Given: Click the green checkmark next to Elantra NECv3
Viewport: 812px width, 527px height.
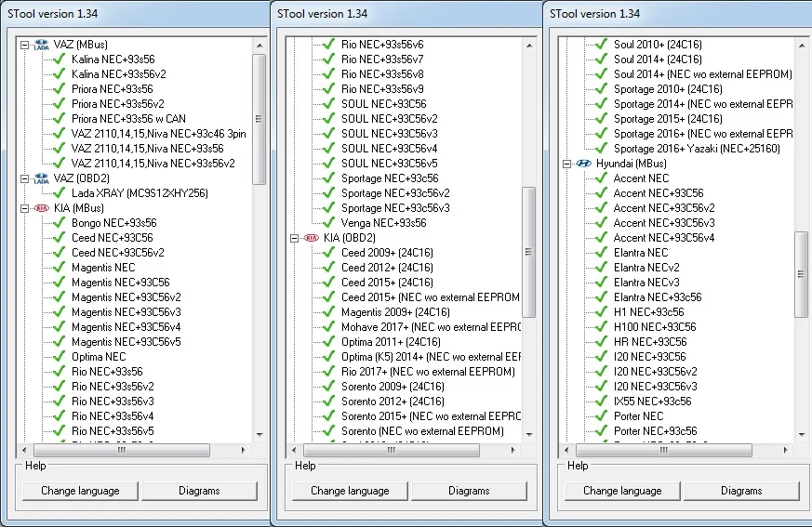Looking at the screenshot, I should click(x=601, y=283).
